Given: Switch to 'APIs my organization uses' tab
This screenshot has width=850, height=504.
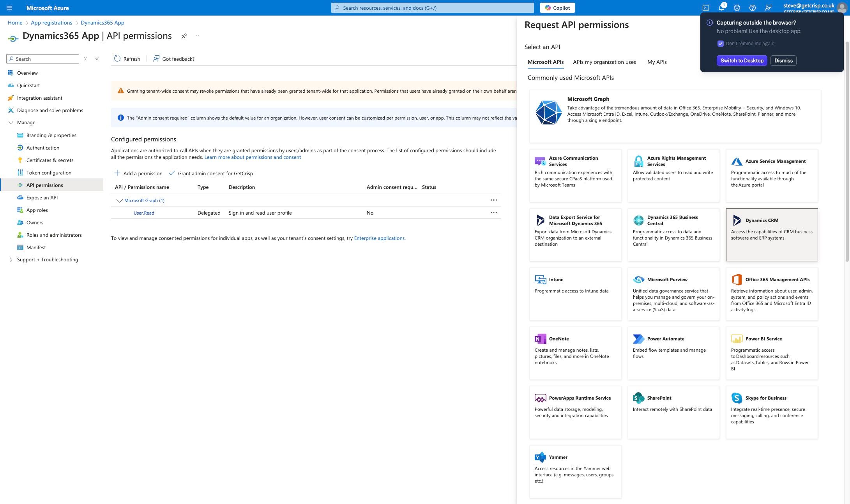Looking at the screenshot, I should click(x=604, y=62).
